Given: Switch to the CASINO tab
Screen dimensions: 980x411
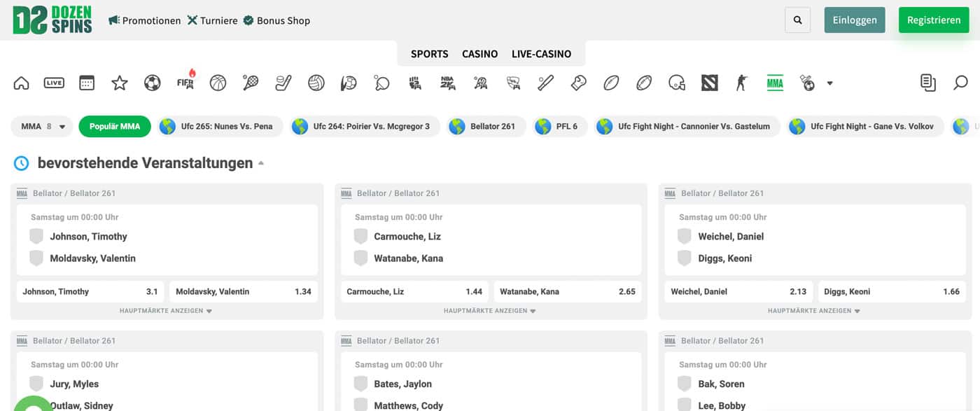Looking at the screenshot, I should tap(480, 54).
